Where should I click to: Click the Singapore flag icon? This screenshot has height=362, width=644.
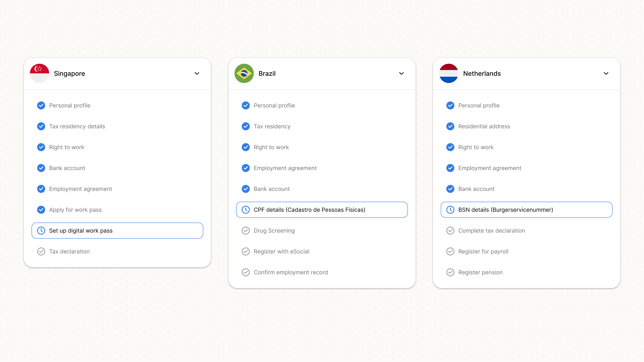coord(40,73)
